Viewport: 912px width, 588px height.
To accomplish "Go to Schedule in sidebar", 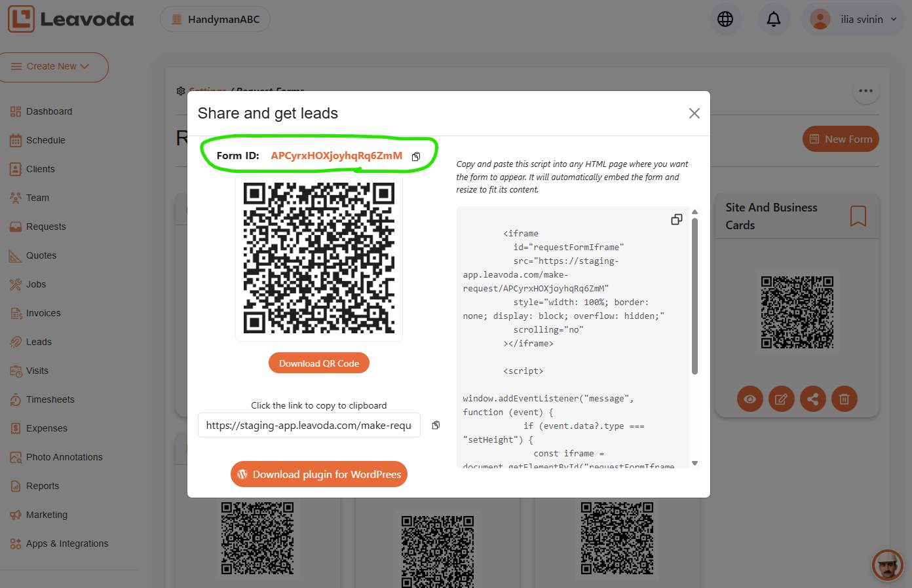I will (46, 140).
